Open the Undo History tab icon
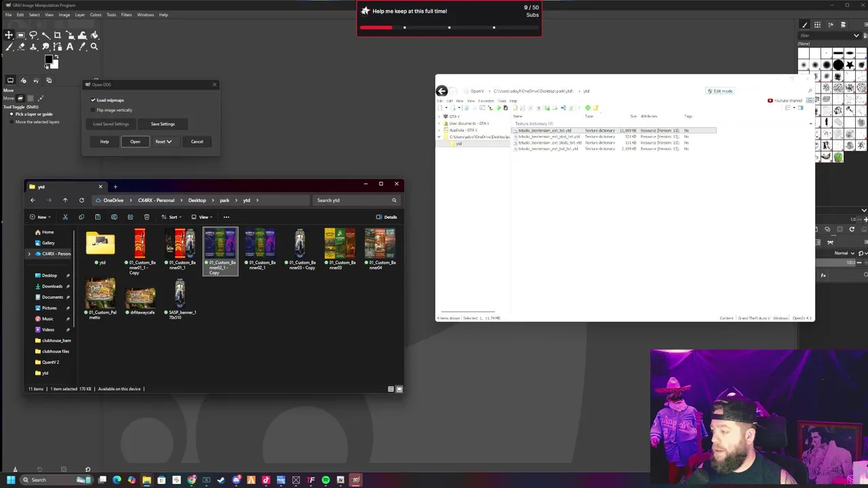This screenshot has width=868, height=488. click(36, 81)
